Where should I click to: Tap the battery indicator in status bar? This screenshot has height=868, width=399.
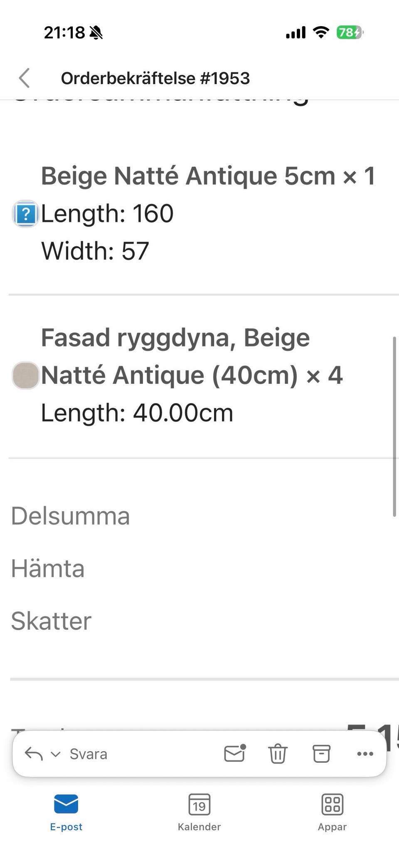350,32
